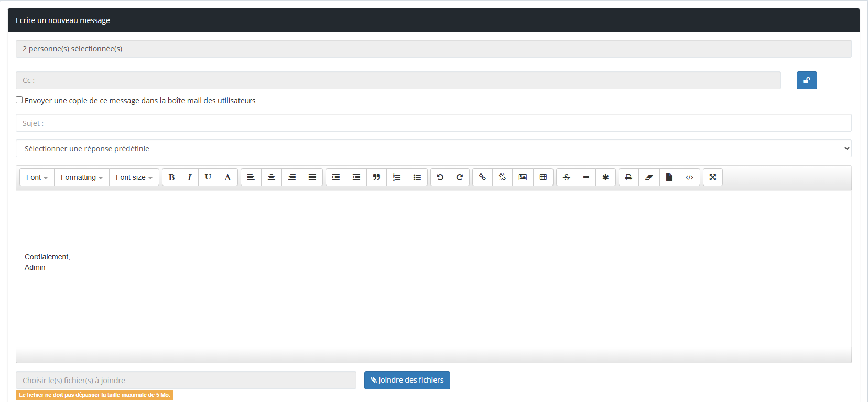Toggle strikethrough text formatting
The height and width of the screenshot is (402, 868).
(x=566, y=177)
